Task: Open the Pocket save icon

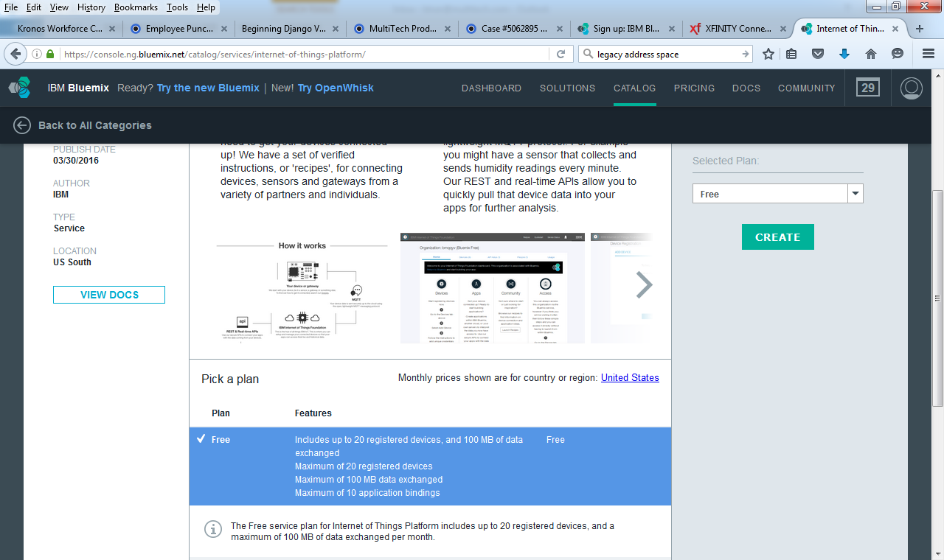Action: [818, 54]
